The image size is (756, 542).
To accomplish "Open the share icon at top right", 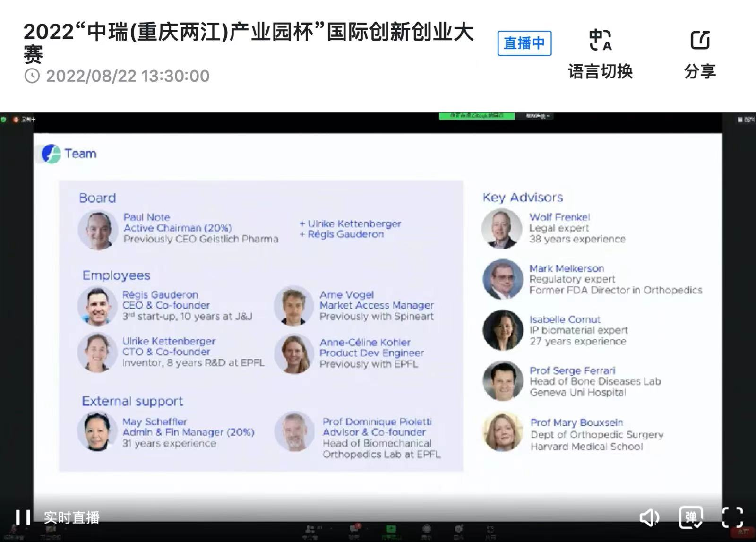I will [700, 41].
